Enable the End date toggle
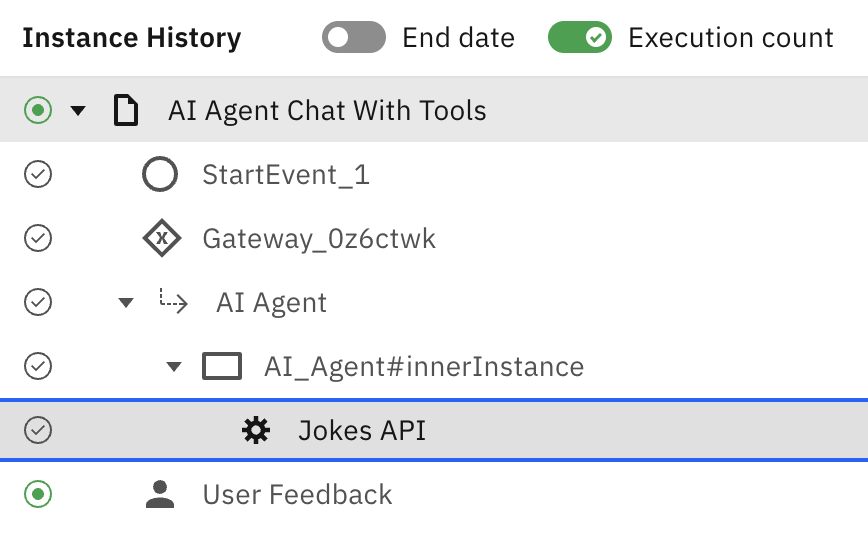Screen dimensions: 868x546 [354, 39]
